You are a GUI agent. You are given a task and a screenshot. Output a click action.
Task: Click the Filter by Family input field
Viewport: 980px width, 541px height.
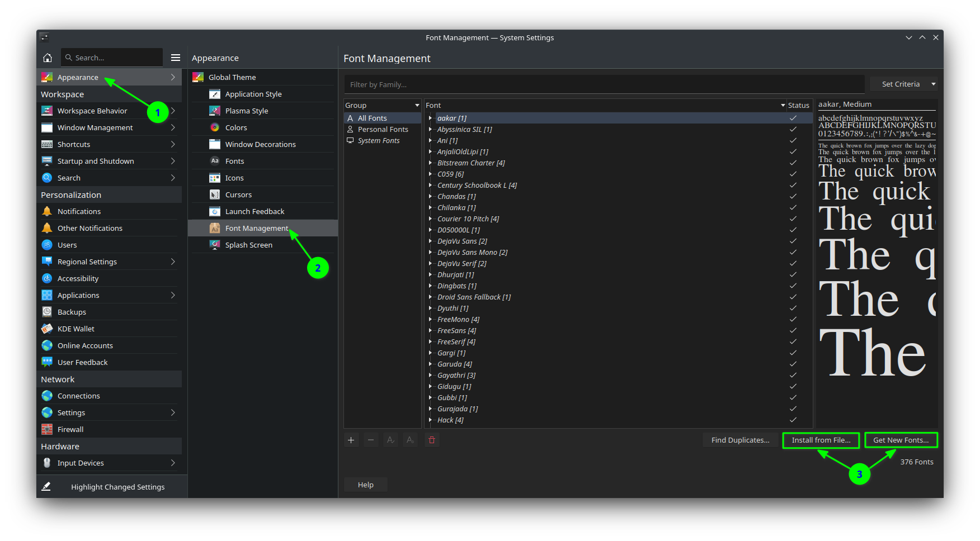tap(604, 84)
